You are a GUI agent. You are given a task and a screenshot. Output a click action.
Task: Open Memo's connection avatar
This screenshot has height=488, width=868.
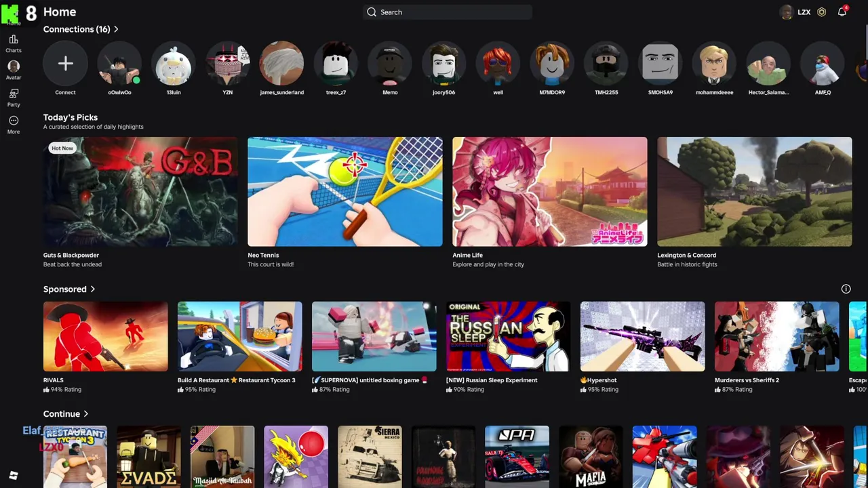point(390,64)
